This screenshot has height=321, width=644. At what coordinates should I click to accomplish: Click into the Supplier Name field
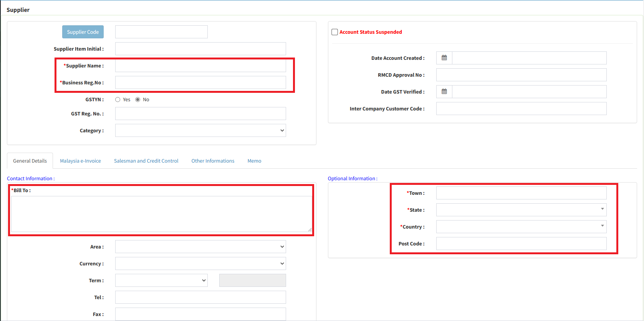(x=200, y=66)
